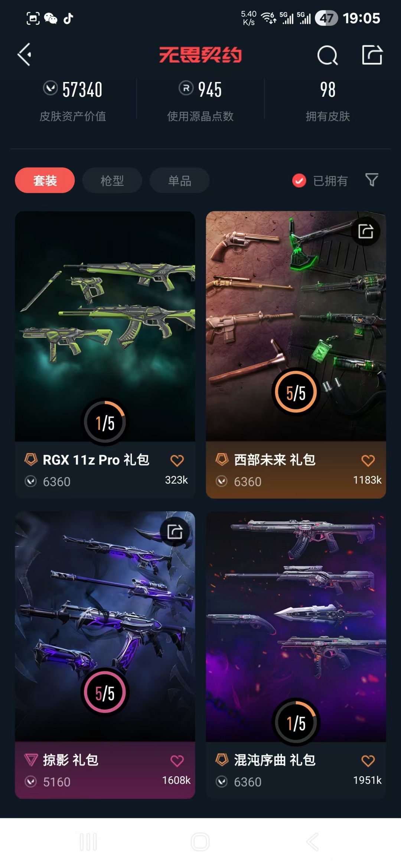The width and height of the screenshot is (401, 868).
Task: Tap the Android recent apps button
Action: click(88, 842)
